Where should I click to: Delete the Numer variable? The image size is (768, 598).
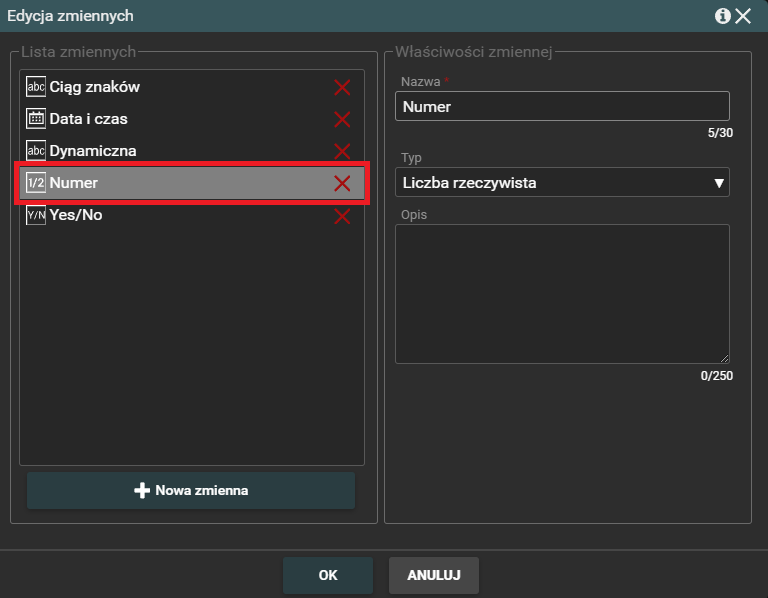point(342,183)
